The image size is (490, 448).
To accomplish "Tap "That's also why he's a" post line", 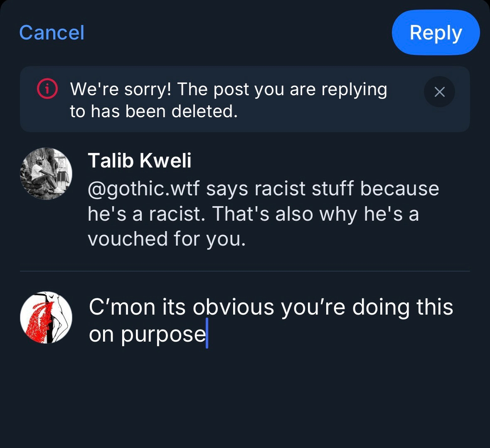I will 315,214.
